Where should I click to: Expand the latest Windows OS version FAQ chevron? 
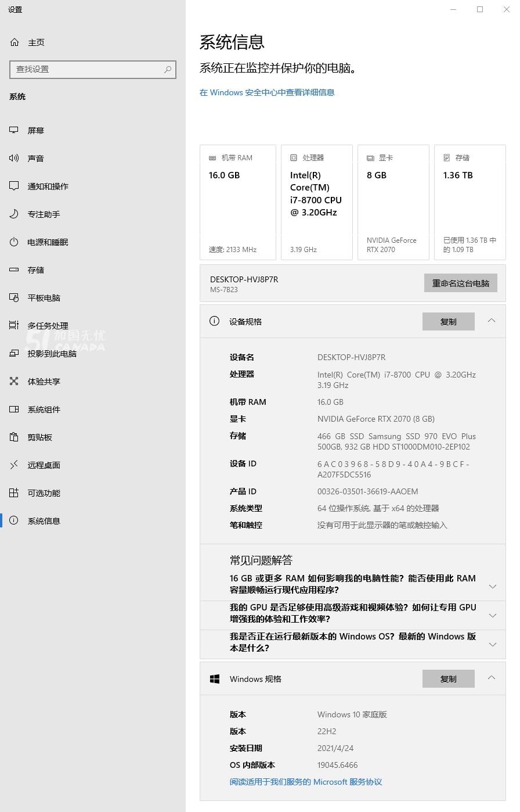point(493,644)
